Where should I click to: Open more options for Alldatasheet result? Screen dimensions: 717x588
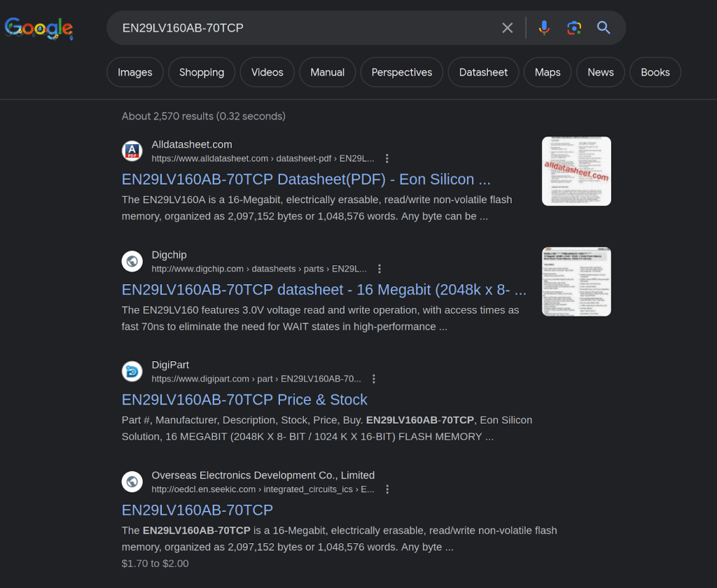pyautogui.click(x=387, y=159)
